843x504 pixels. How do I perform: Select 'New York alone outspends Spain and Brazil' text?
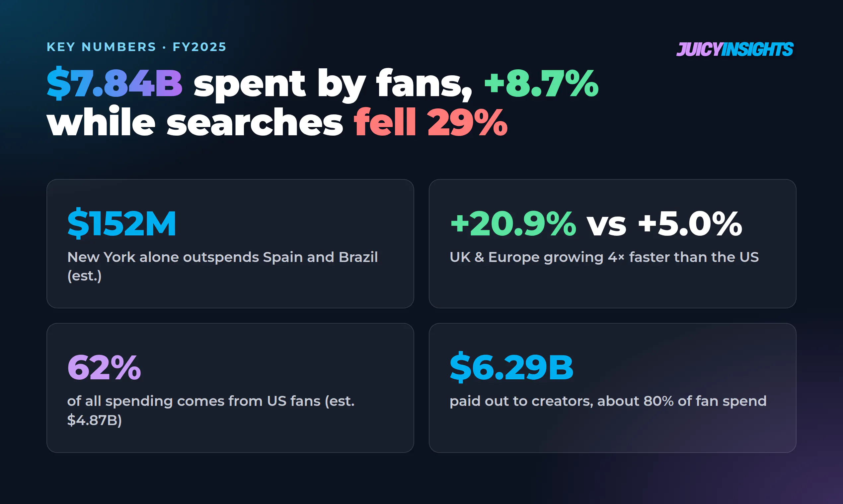(223, 257)
